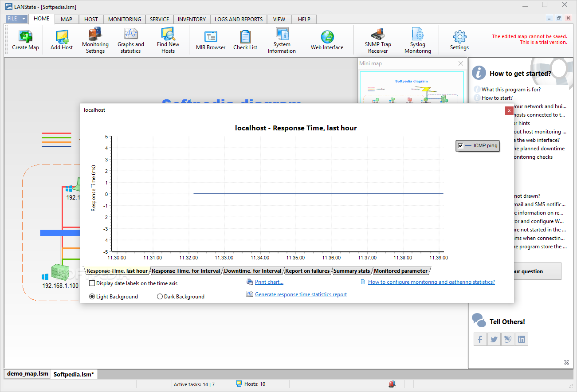
Task: Select the Light Background radio button
Action: pos(92,296)
